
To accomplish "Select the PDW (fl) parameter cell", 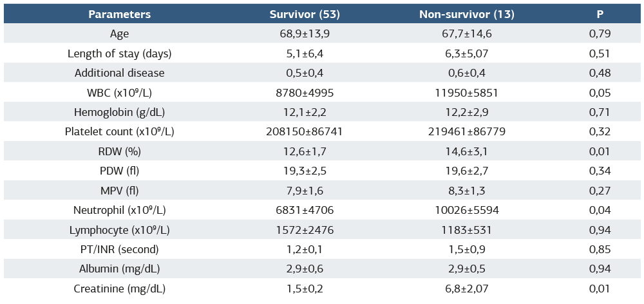I will [x=119, y=171].
